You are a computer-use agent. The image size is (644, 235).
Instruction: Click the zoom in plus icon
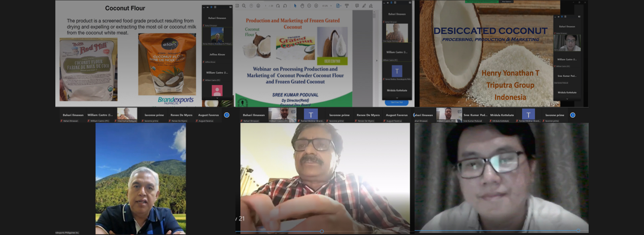pyautogui.click(x=316, y=6)
